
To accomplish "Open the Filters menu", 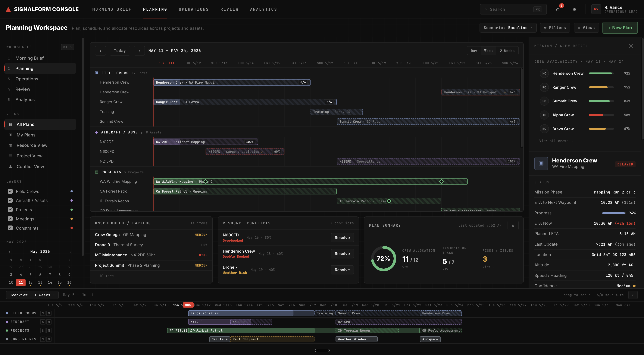I will (x=555, y=28).
